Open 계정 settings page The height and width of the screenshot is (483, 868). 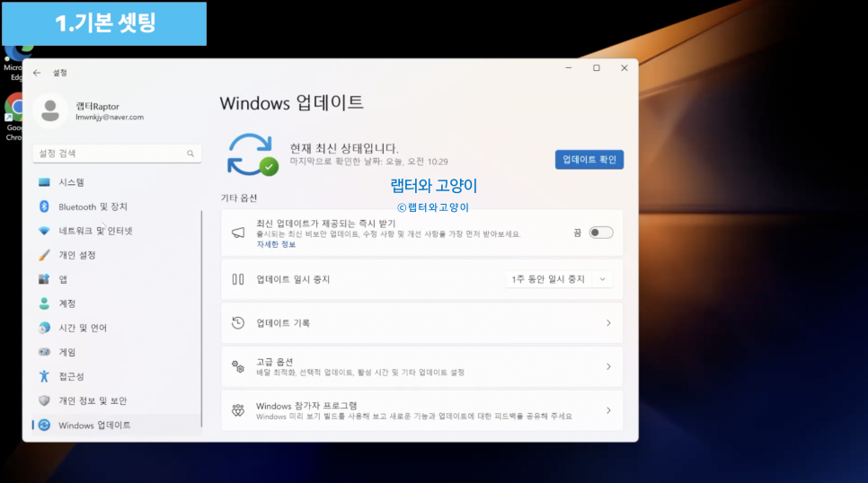click(116, 303)
